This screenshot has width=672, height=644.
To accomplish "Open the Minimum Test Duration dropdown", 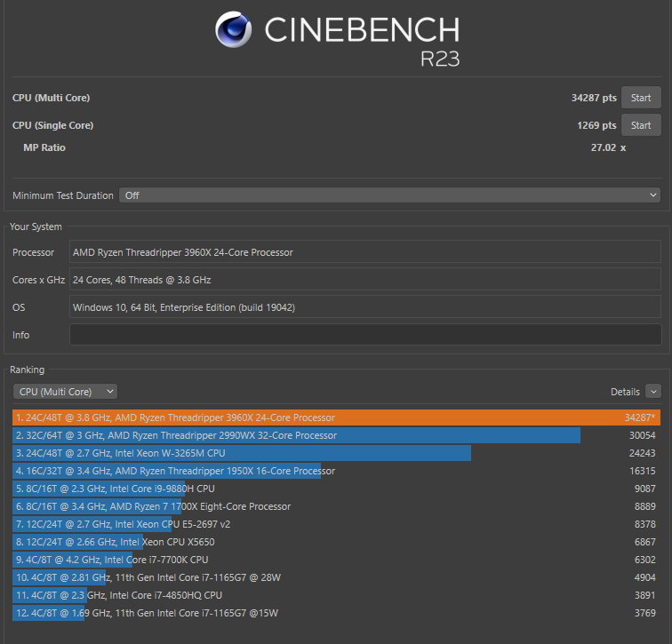I will point(389,195).
